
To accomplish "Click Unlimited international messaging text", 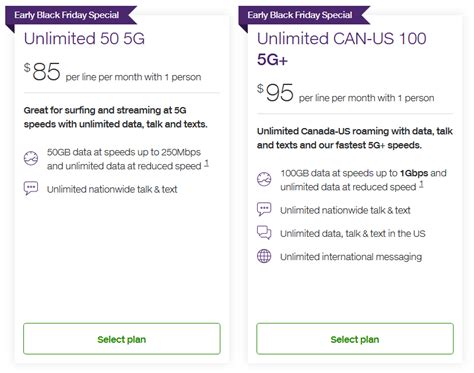I will pyautogui.click(x=351, y=257).
